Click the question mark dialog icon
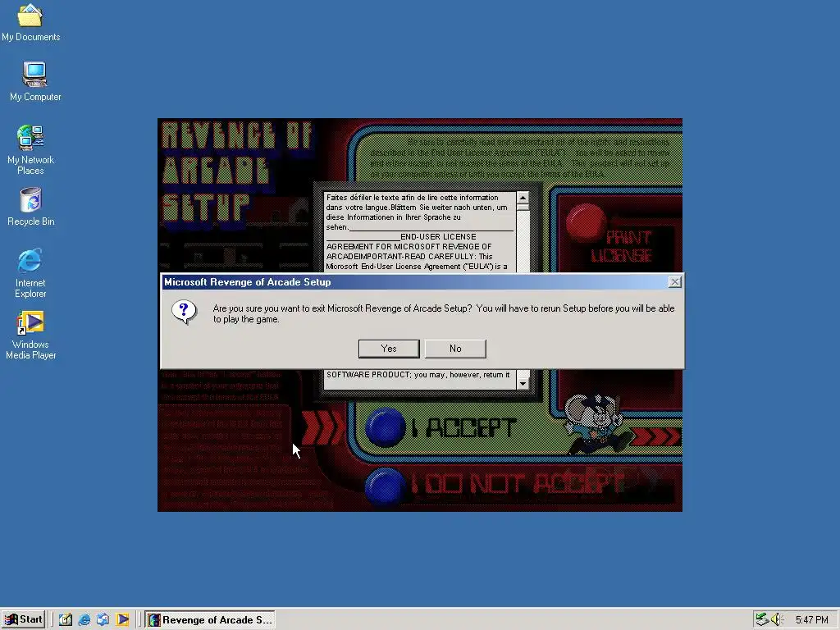 [x=184, y=313]
